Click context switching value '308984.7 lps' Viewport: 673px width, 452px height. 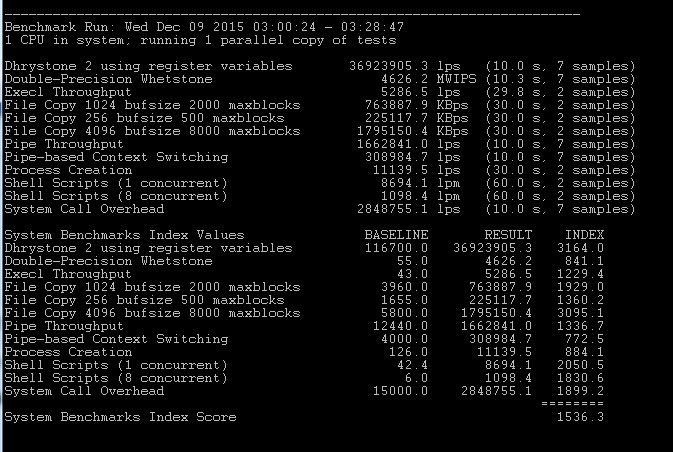point(412,157)
